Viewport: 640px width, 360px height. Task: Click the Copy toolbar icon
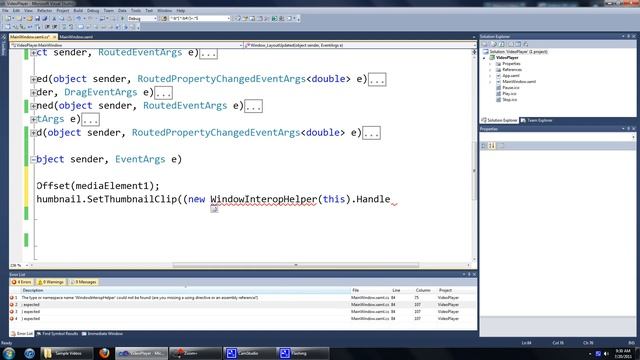[x=61, y=18]
